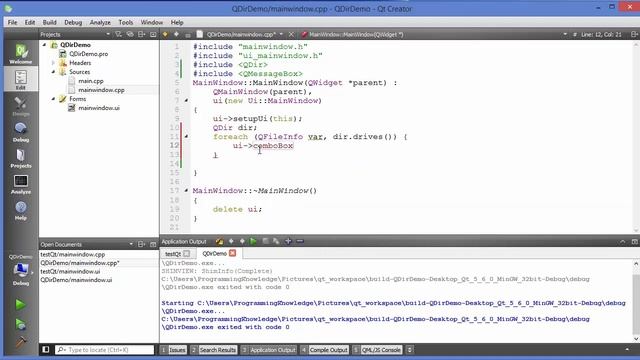
Task: Start debugging with run-debug button
Action: tap(20, 324)
